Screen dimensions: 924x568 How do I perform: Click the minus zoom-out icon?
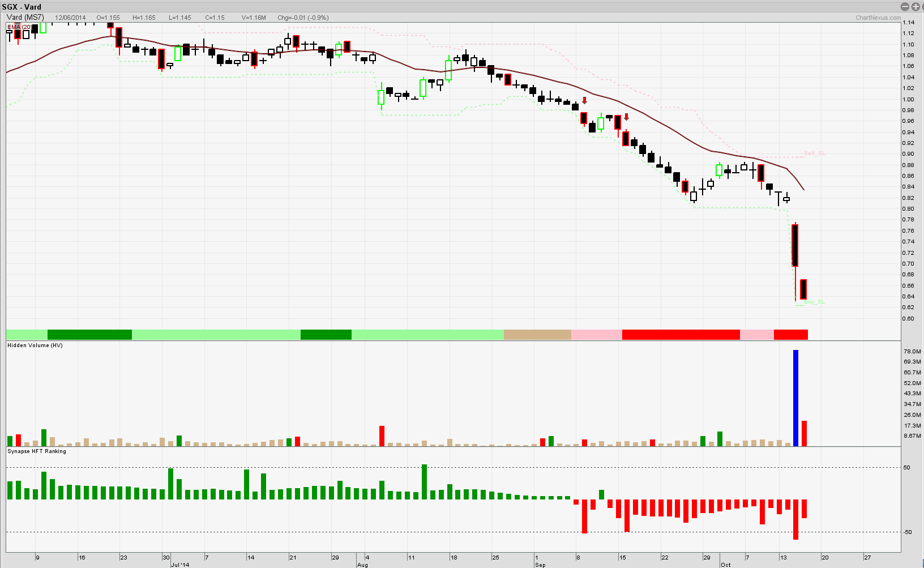pos(905,7)
